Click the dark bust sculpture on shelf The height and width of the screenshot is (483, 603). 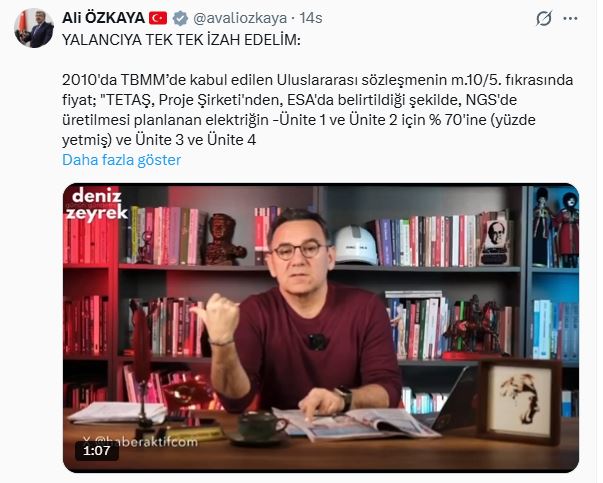point(223,239)
